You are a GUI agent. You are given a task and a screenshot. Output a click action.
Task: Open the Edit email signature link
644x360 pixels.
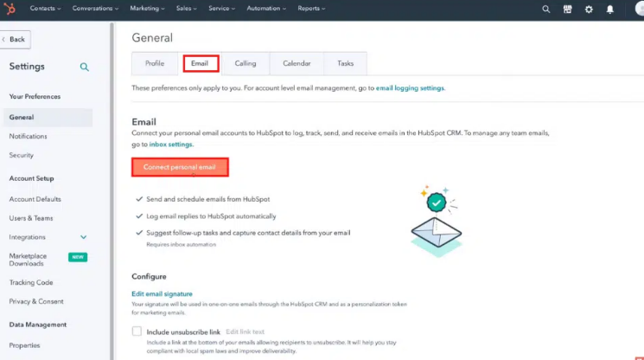point(162,294)
